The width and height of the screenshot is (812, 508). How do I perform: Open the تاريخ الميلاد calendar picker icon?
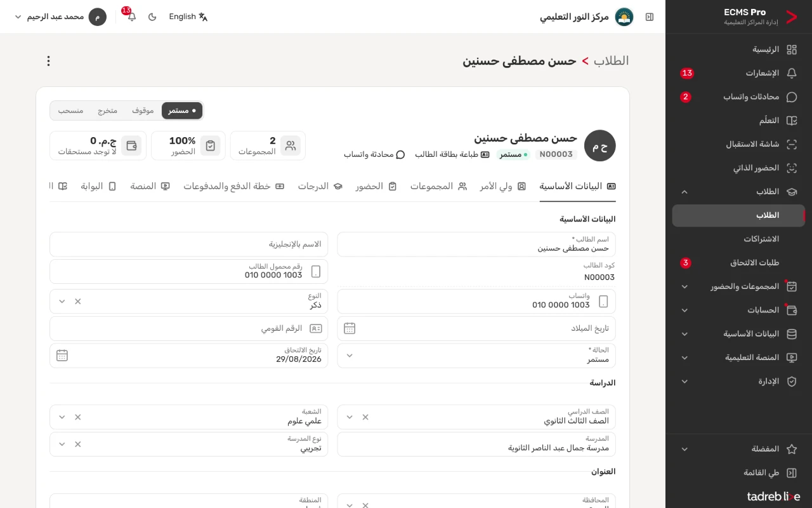(350, 328)
